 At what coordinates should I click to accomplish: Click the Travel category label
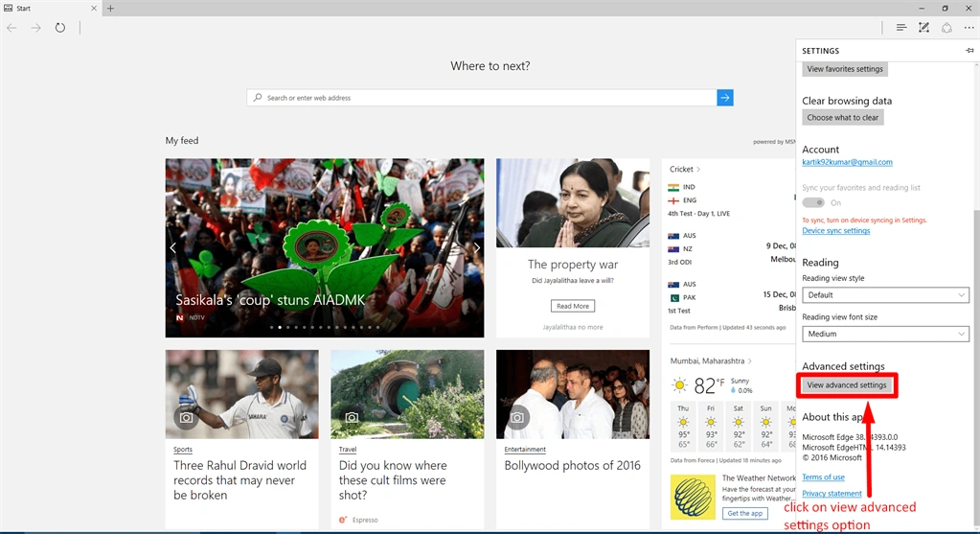coord(348,450)
